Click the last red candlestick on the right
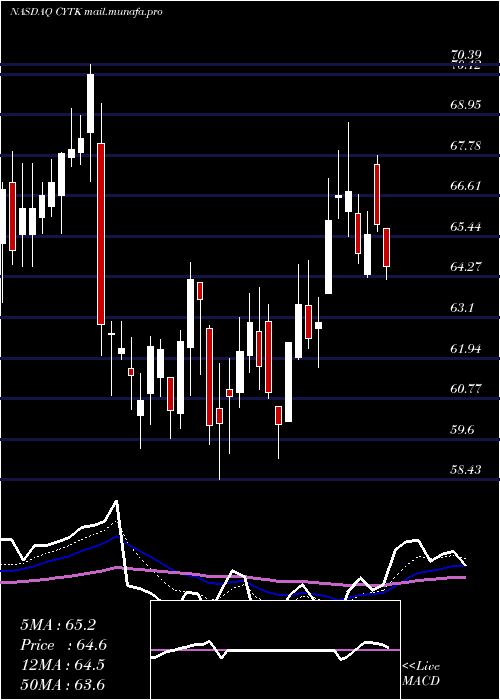 tap(386, 247)
